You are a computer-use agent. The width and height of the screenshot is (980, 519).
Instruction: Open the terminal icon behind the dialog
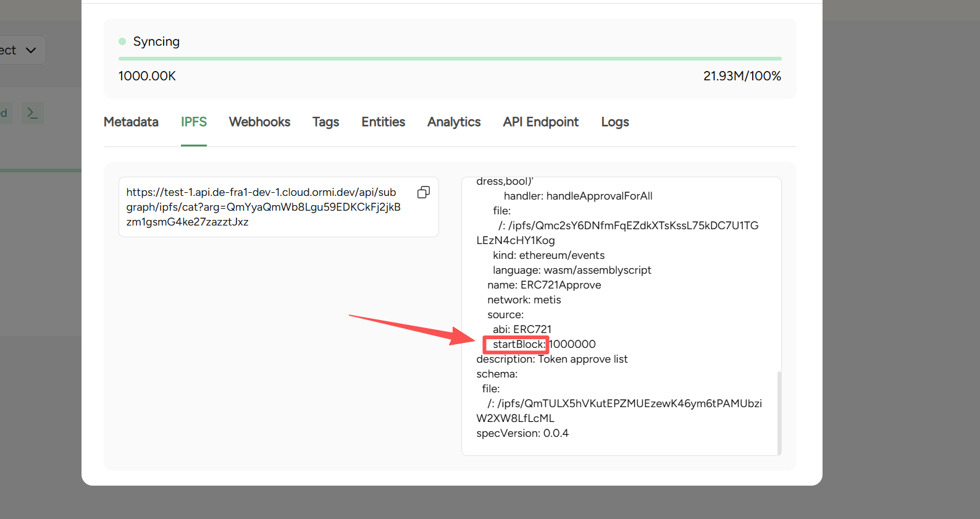pyautogui.click(x=32, y=113)
